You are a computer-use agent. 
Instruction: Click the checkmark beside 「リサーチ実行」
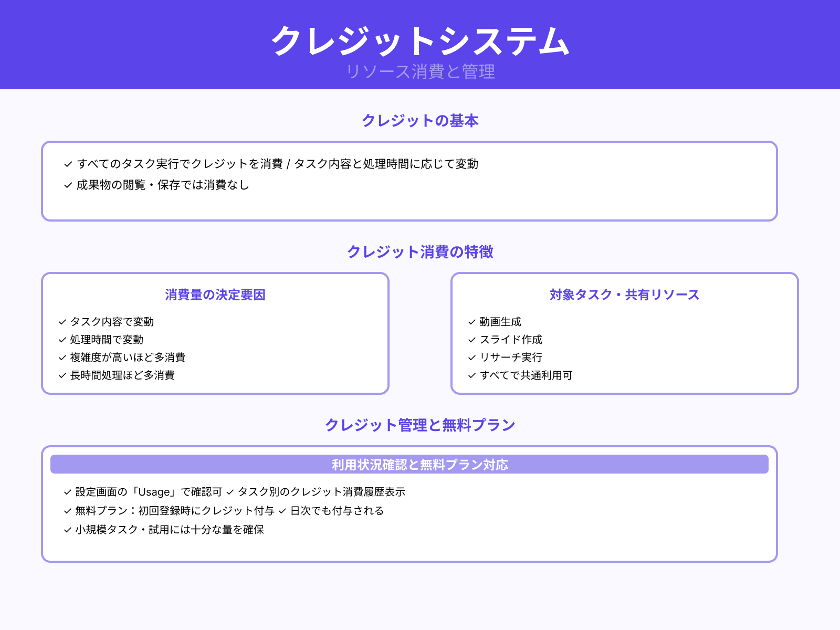click(470, 358)
